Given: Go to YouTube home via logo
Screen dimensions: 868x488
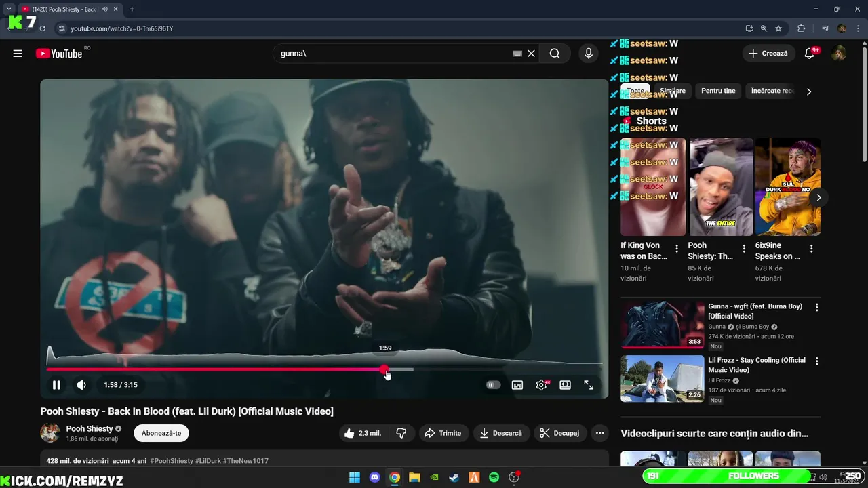Looking at the screenshot, I should [59, 54].
